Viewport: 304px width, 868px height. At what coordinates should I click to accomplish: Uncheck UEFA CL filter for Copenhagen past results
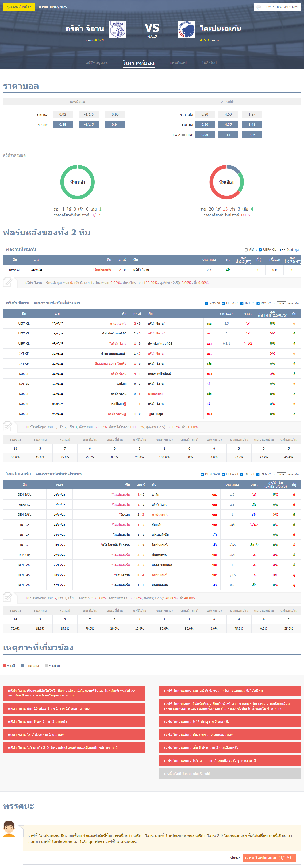point(223,474)
